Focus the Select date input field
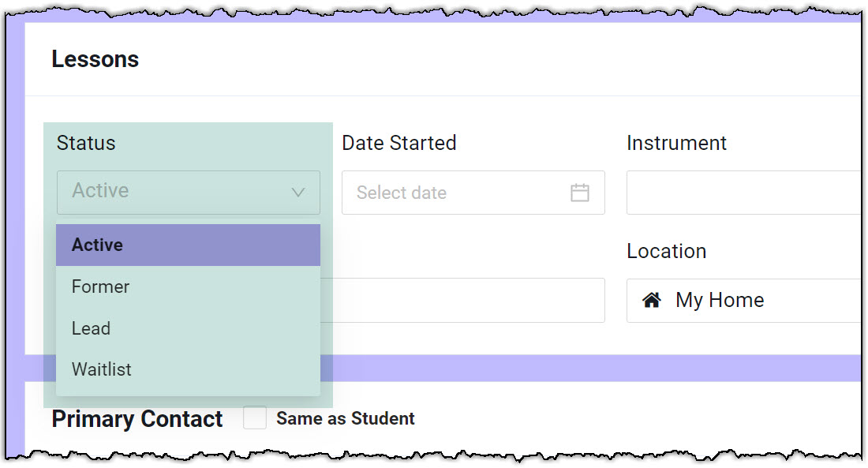Screen dimensions: 868x468 (x=458, y=193)
